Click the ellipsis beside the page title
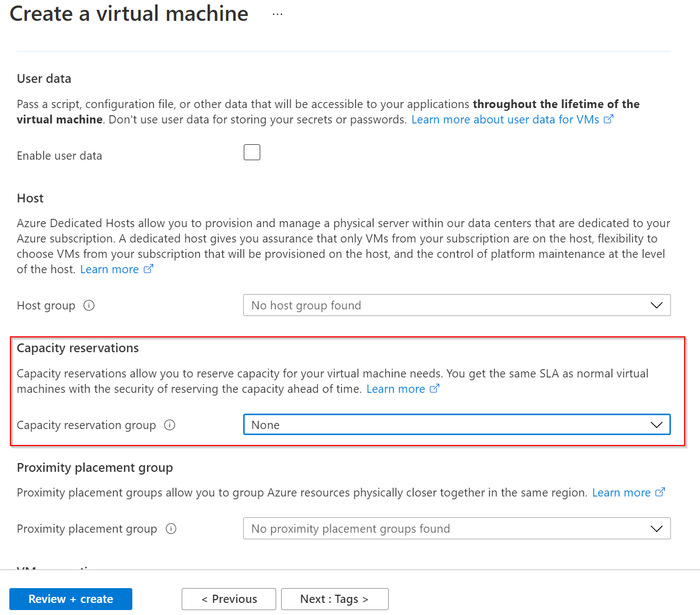The height and width of the screenshot is (615, 700). (277, 14)
